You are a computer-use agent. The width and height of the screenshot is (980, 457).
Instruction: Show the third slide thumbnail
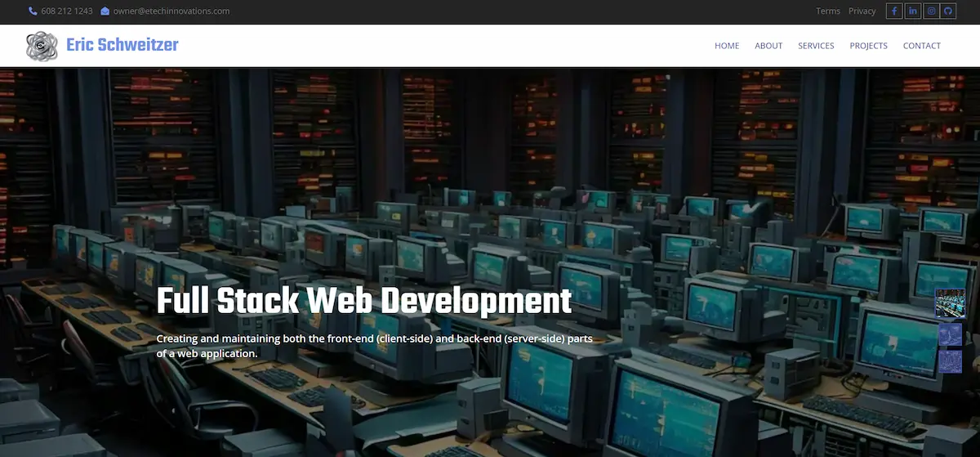coord(950,361)
